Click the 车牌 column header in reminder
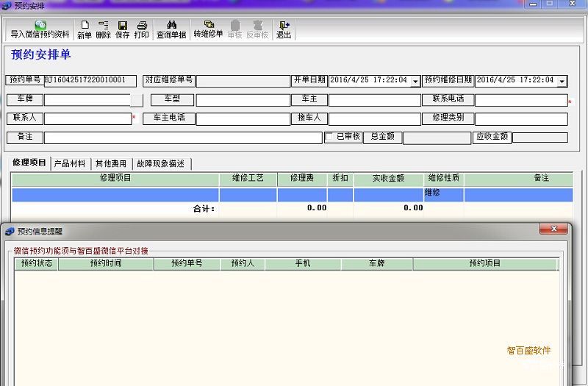The height and width of the screenshot is (386, 588). (x=377, y=264)
